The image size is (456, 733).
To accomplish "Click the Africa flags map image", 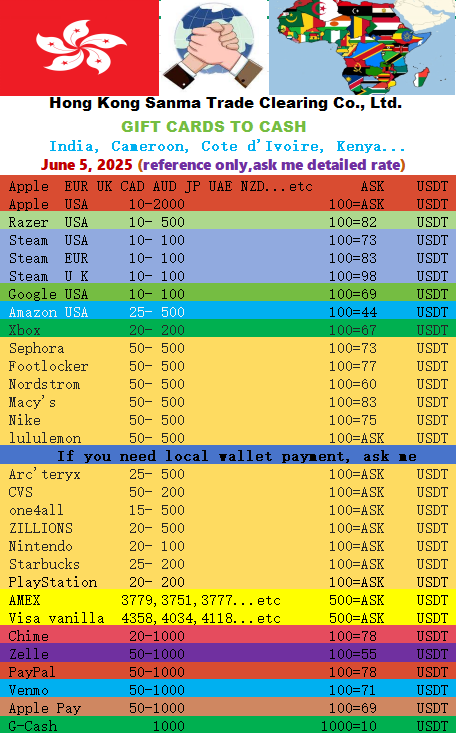I will pyautogui.click(x=362, y=48).
